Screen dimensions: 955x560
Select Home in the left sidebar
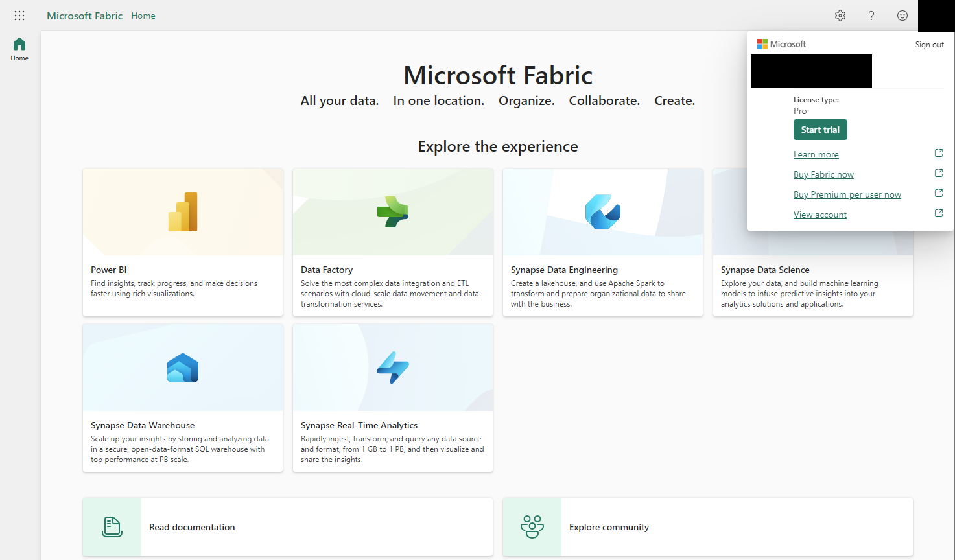click(19, 49)
